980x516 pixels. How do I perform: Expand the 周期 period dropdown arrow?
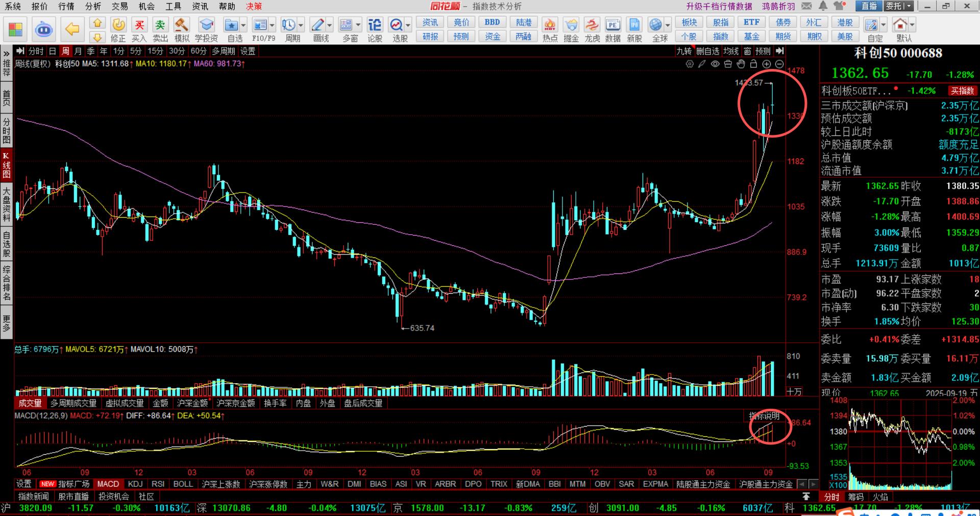tap(301, 25)
